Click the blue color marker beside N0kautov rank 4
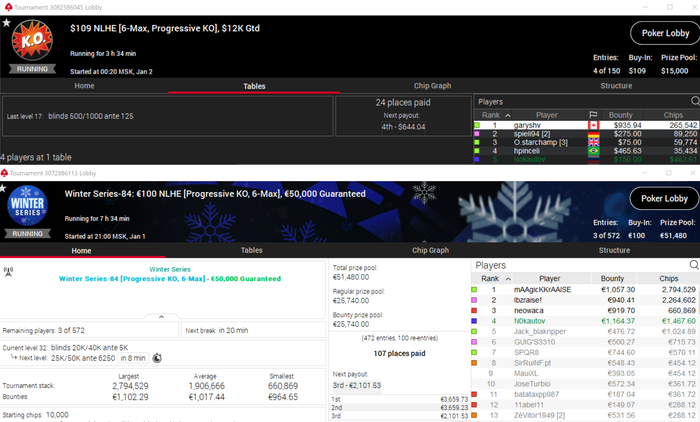Screen dimensions: 700x422 474,321
